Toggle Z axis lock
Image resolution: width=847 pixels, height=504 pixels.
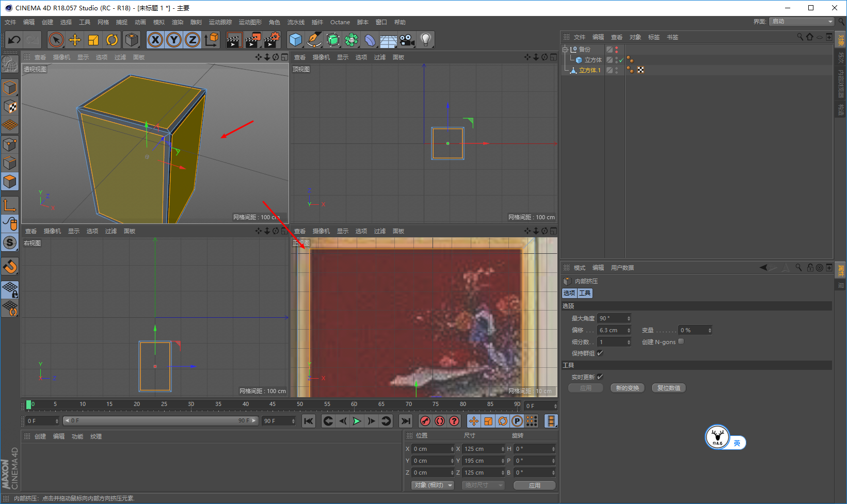[x=193, y=40]
